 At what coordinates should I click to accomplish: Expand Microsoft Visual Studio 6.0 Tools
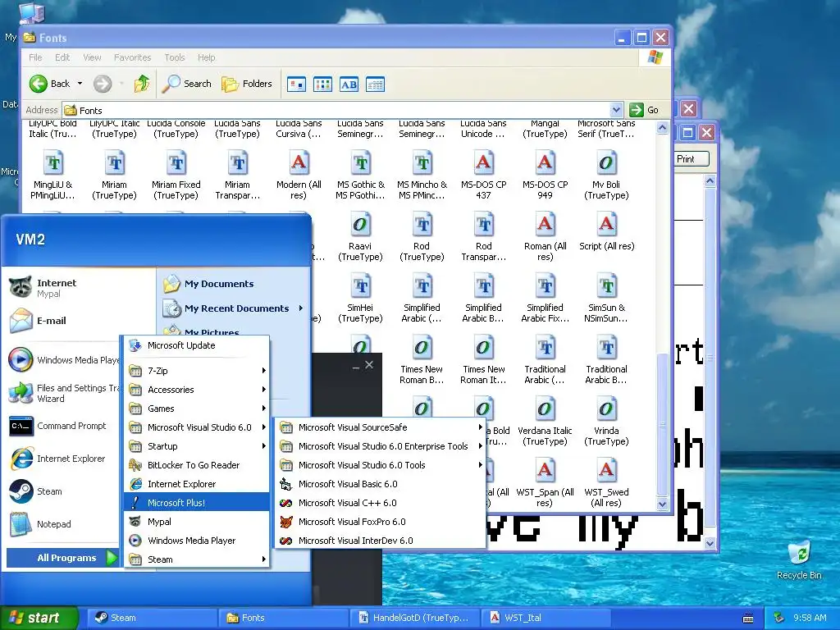pyautogui.click(x=381, y=465)
